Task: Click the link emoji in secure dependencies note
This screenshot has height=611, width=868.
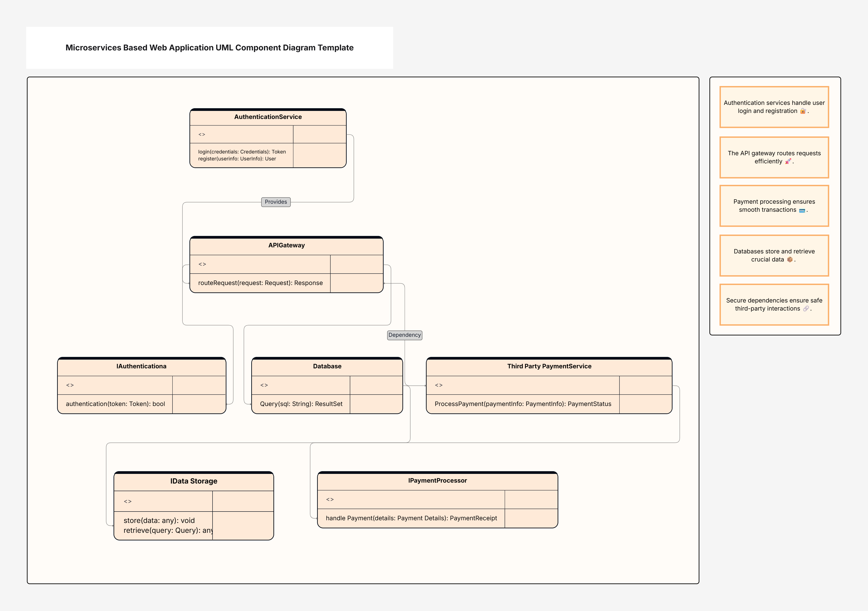Action: click(806, 309)
